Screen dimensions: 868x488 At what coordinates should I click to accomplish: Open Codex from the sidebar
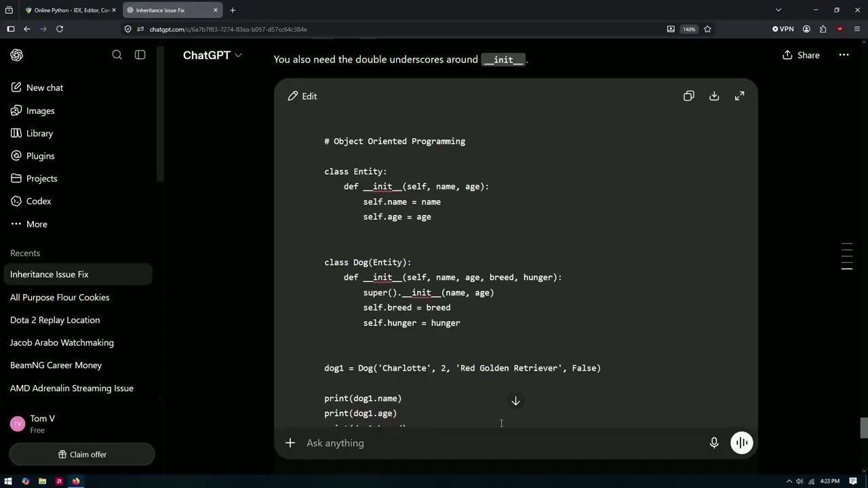pyautogui.click(x=78, y=201)
